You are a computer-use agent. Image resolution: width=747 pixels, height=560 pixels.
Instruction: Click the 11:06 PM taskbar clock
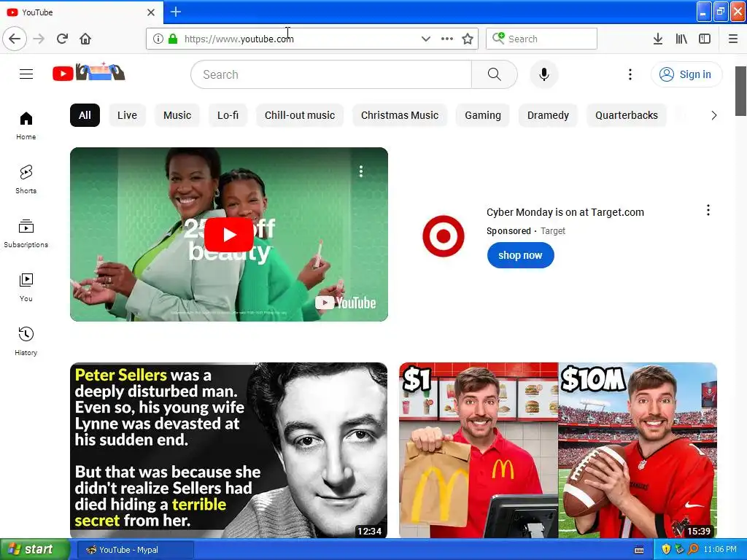720,550
